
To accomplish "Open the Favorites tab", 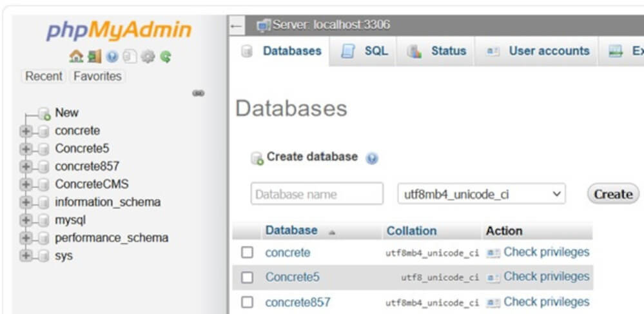I will (97, 77).
